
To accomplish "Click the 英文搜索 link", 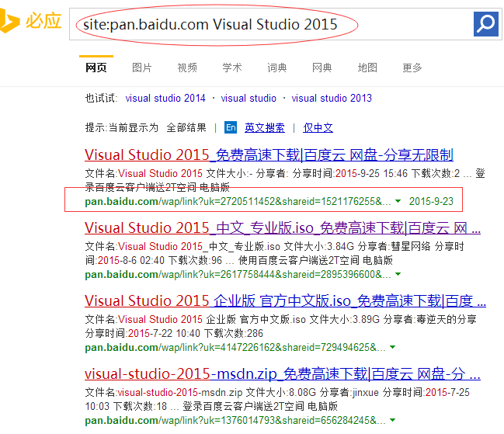I will 265,128.
